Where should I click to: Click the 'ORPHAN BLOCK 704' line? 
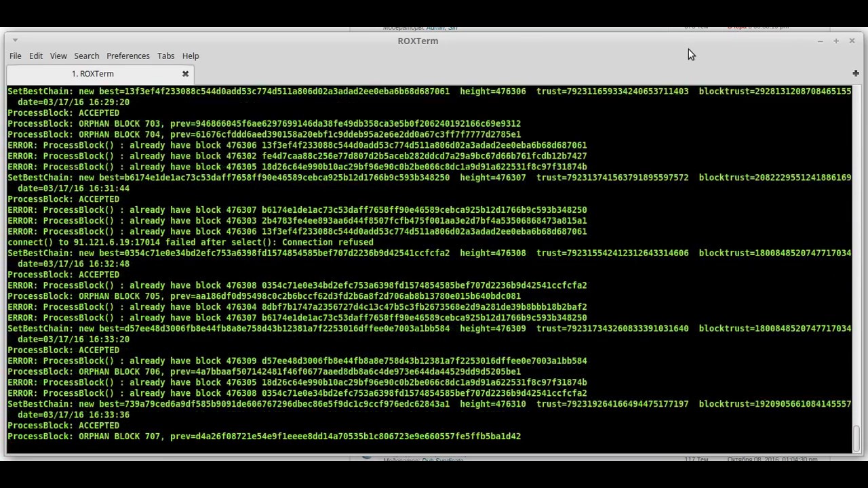[264, 134]
